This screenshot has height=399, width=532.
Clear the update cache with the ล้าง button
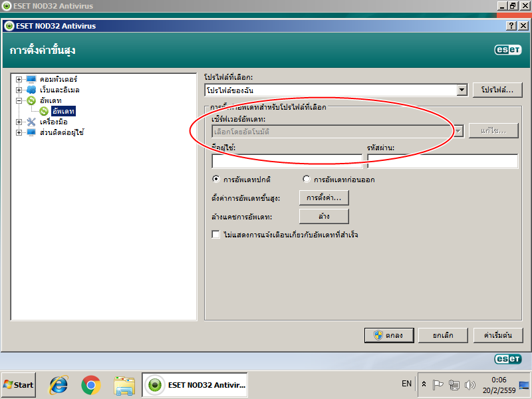tap(324, 217)
